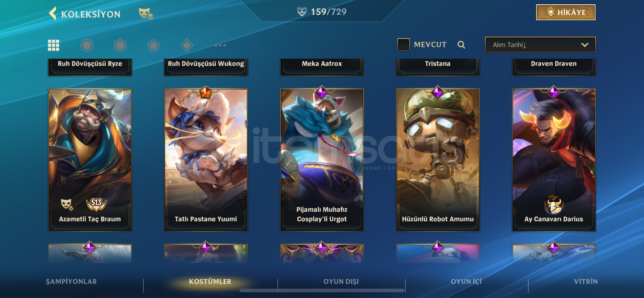The height and width of the screenshot is (298, 644).
Task: Switch to the ŞAMPİYONLAR tab
Action: (71, 281)
